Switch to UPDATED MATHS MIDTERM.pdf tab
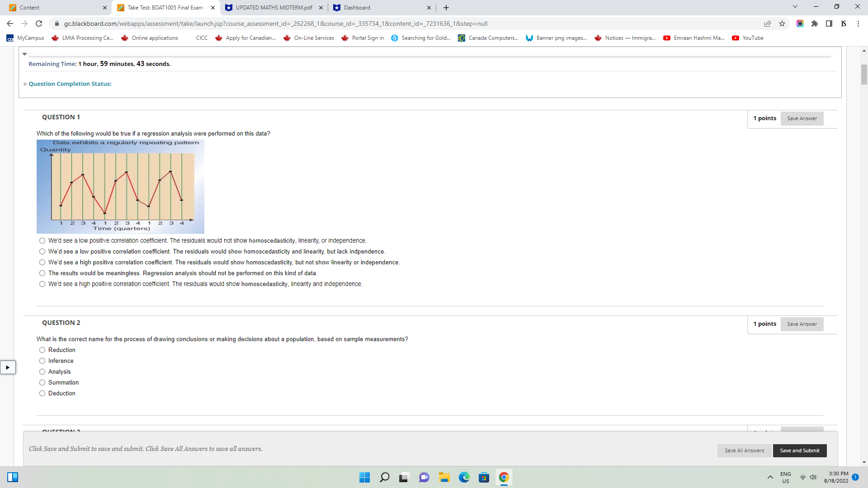 click(274, 8)
